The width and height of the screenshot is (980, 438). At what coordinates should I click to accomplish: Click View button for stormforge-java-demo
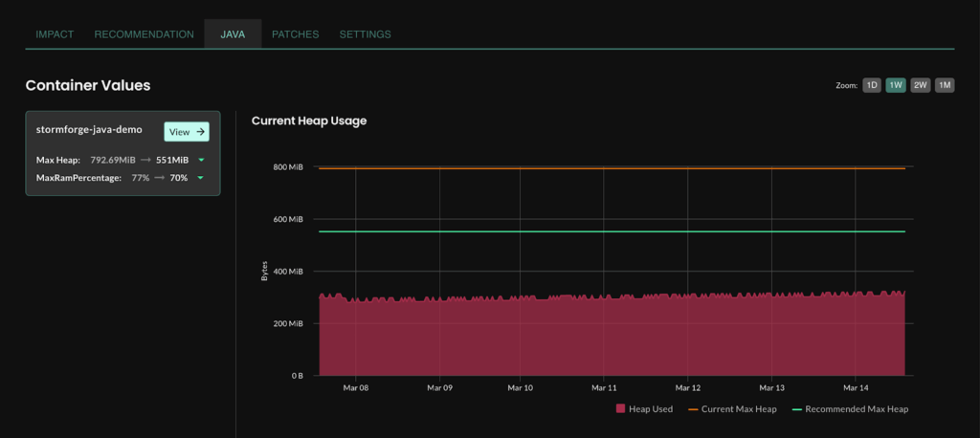pos(187,132)
